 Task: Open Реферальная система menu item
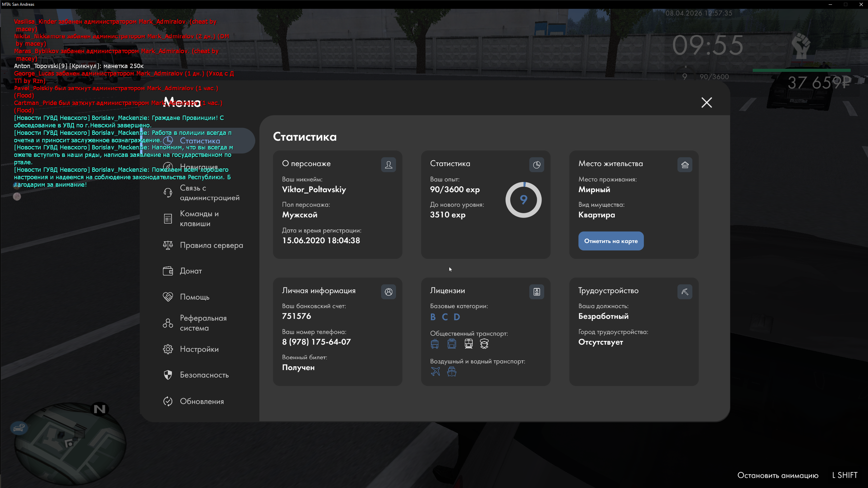[x=203, y=323]
